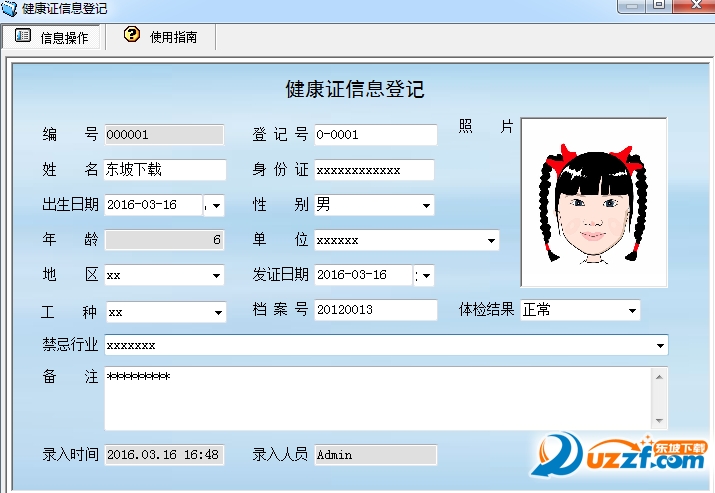
Task: Click the 录入人员 field showing Admin
Action: click(x=375, y=455)
